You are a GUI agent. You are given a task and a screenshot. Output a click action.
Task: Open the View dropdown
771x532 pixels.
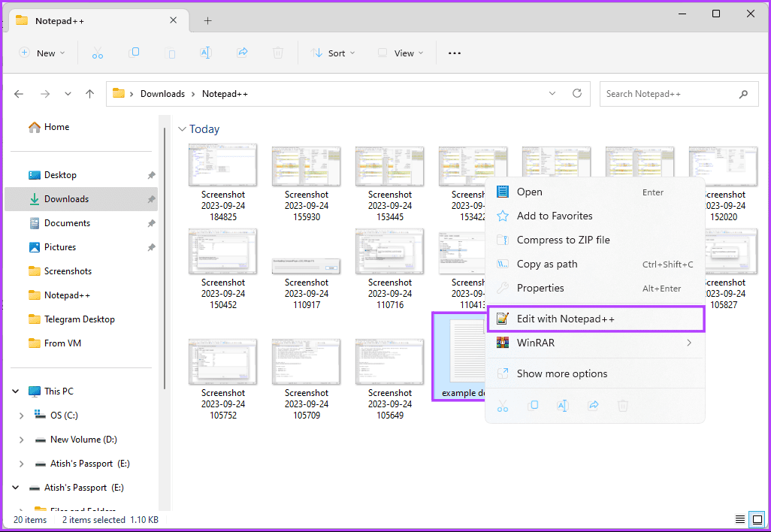401,53
